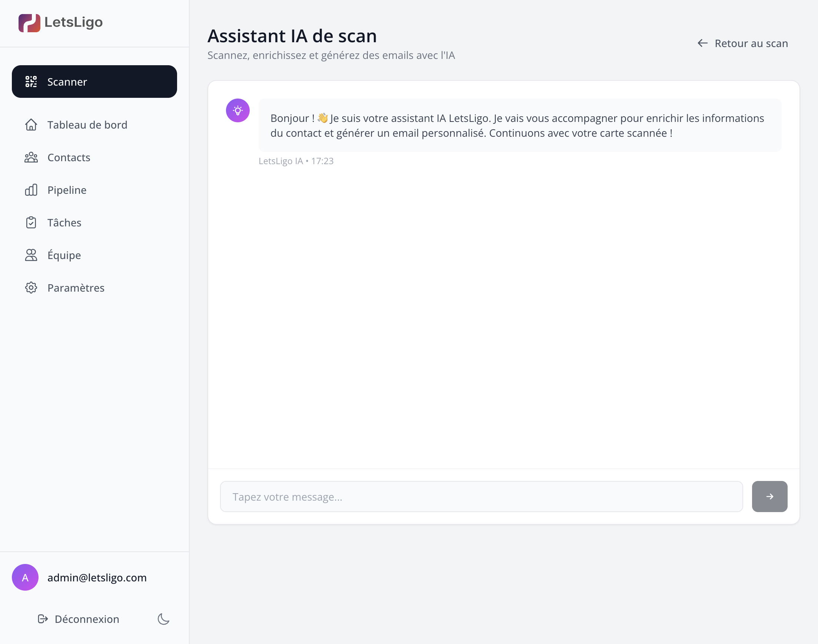The width and height of the screenshot is (818, 644).
Task: Click the Contacts people group icon
Action: click(x=31, y=157)
